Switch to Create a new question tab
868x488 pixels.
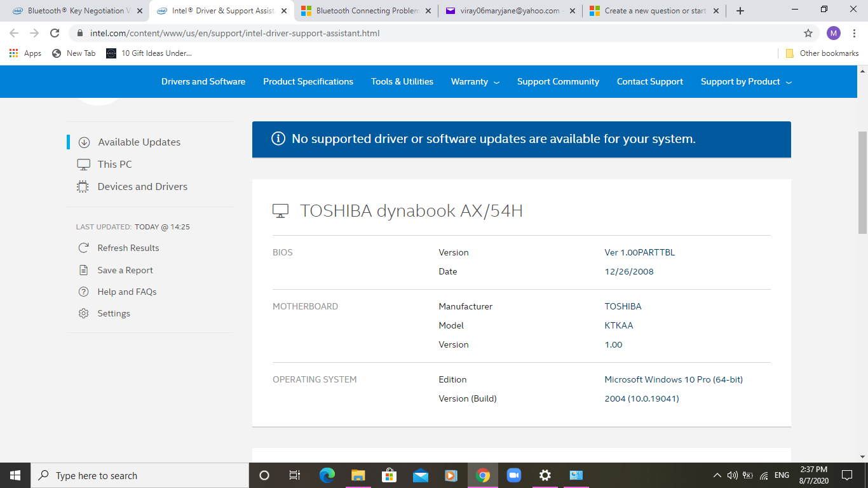click(x=654, y=11)
